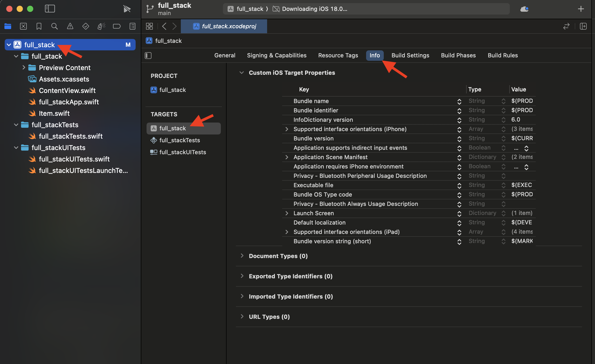
Task: Click the Run button in toolbar
Action: pos(127,9)
